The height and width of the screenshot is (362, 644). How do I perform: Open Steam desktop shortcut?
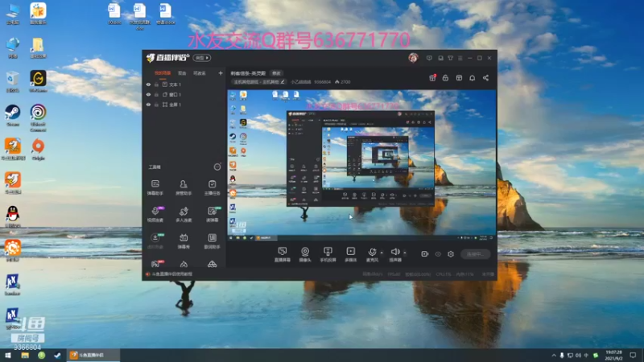[13, 115]
